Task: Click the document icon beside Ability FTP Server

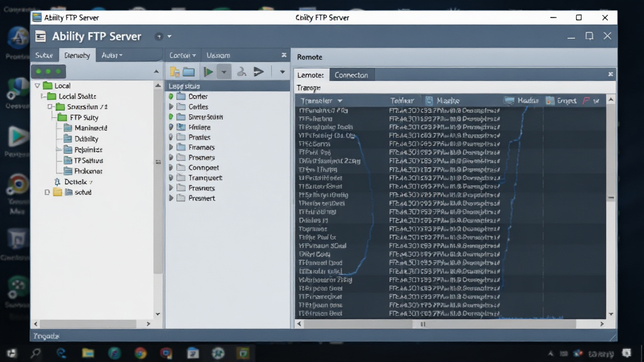Action: [x=40, y=36]
